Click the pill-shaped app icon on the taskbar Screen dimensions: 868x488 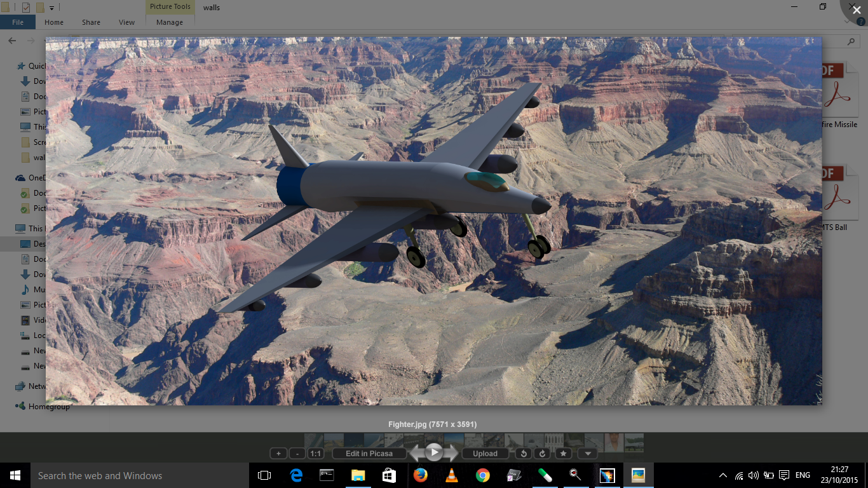coord(545,475)
